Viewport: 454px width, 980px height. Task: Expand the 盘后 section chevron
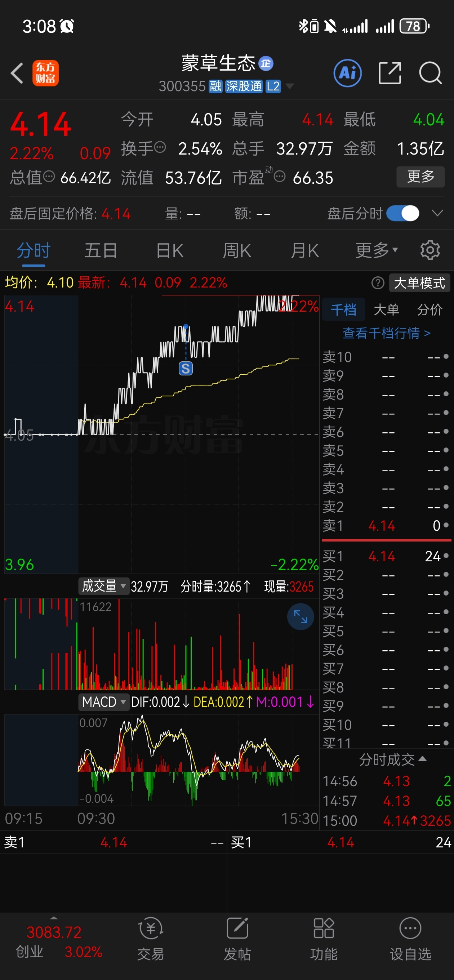click(438, 213)
